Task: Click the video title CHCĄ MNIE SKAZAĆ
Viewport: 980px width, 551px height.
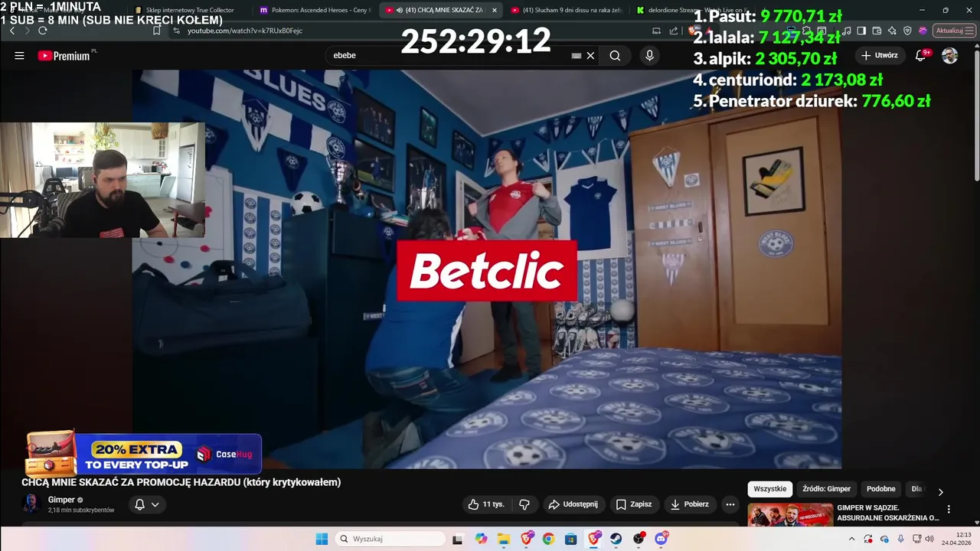Action: [181, 482]
